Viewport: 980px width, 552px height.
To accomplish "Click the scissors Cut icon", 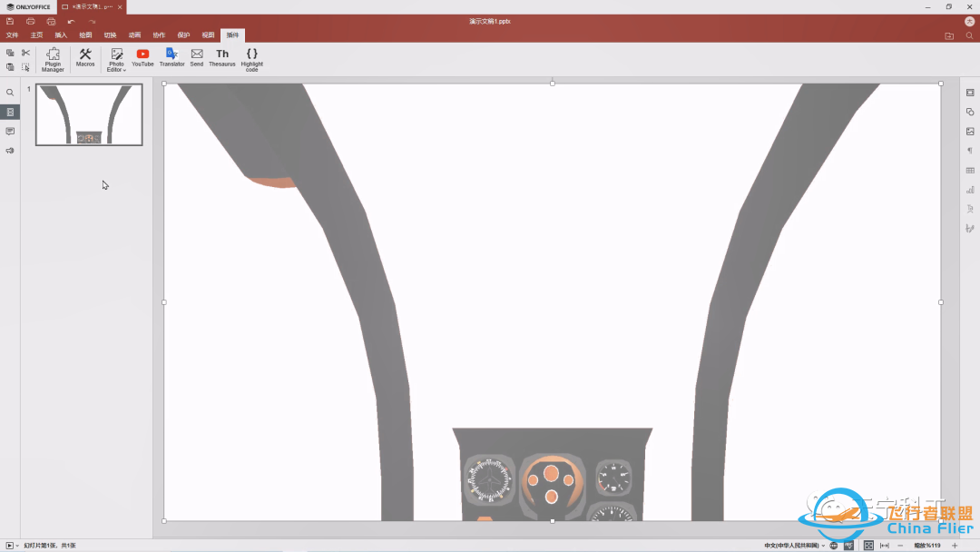I will click(x=25, y=53).
